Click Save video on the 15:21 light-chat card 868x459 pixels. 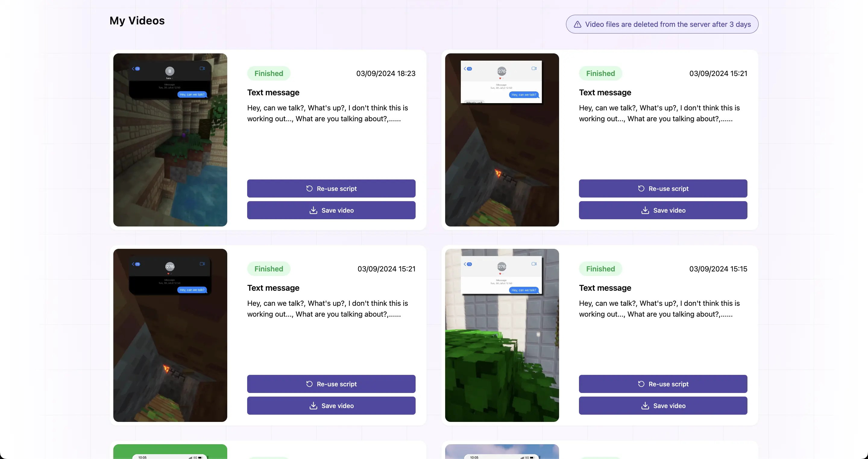663,210
